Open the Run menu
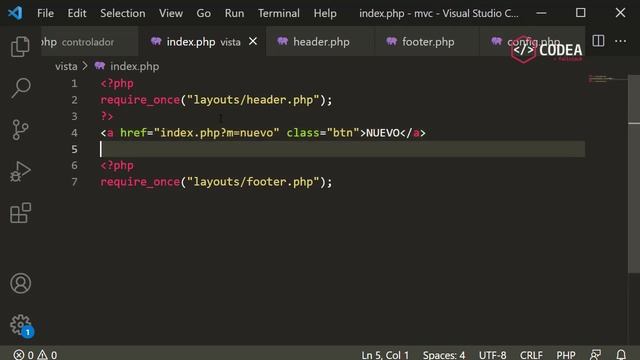Screen dimensions: 640x360 234,13
